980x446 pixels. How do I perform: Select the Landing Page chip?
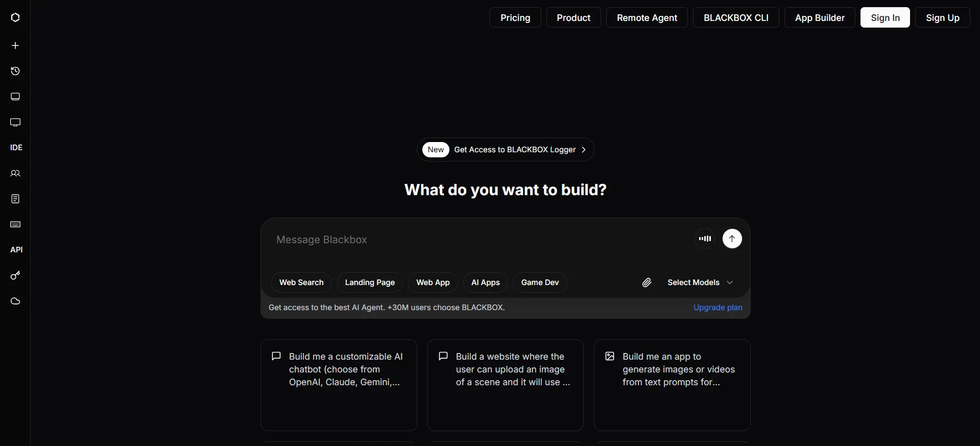[370, 283]
